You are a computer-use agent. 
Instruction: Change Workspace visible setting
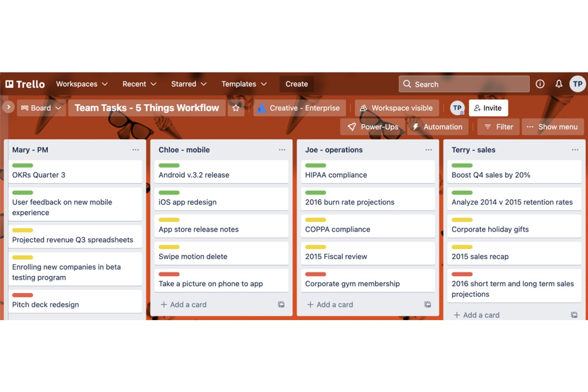point(397,108)
